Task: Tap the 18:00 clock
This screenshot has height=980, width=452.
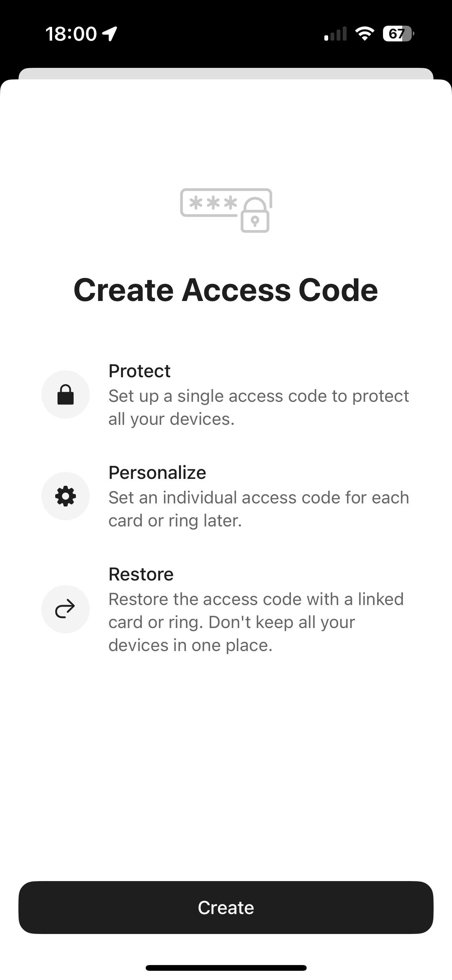Action: coord(71,34)
